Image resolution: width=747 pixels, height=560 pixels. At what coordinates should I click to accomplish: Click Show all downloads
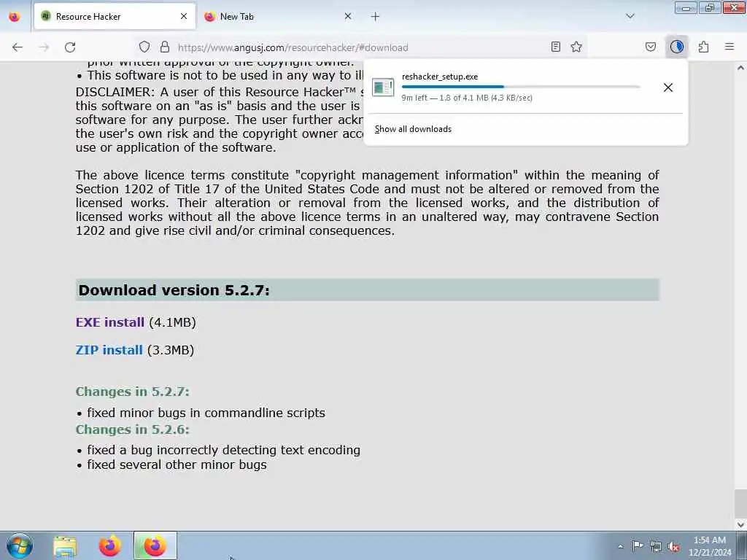[x=413, y=129]
